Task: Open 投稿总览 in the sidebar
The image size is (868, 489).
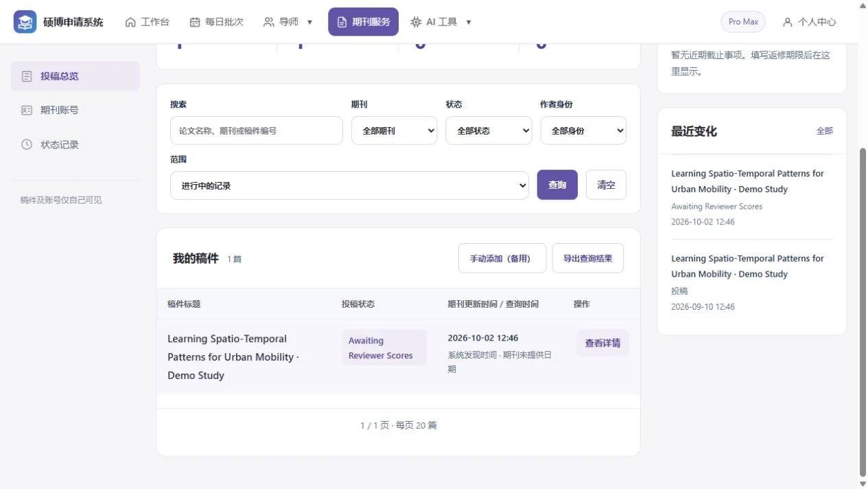Action: (x=75, y=76)
